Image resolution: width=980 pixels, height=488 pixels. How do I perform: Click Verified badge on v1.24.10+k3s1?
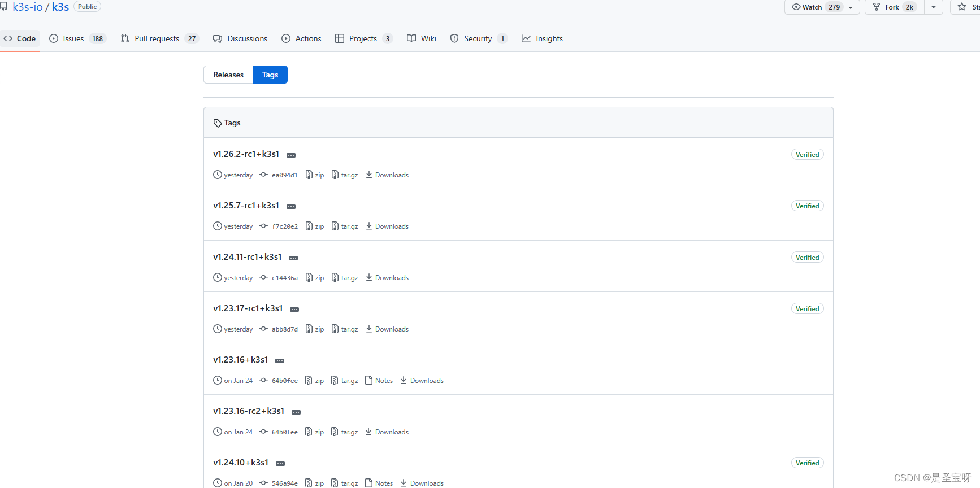[x=807, y=463]
